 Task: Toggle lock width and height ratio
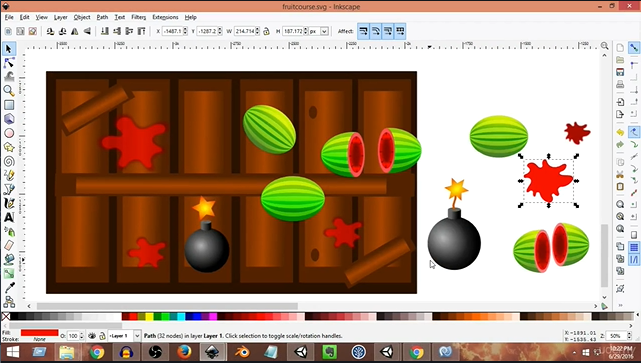[267, 31]
